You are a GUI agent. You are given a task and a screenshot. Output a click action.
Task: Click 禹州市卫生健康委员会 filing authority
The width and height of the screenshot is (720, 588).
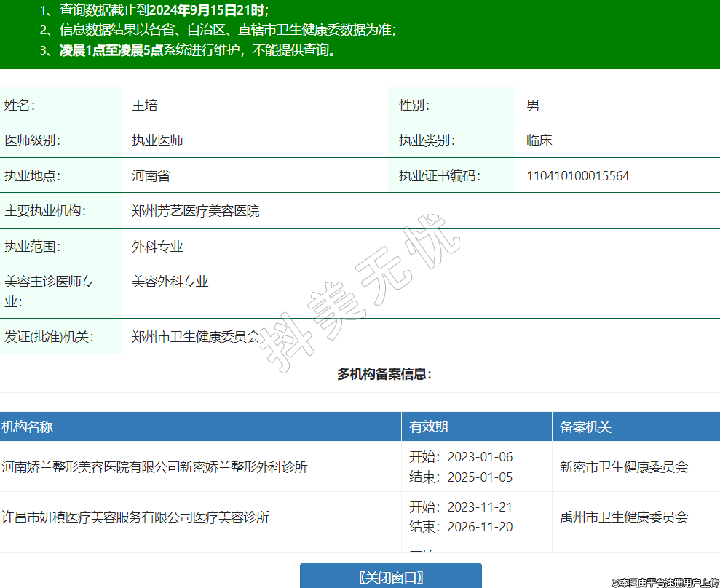click(624, 517)
